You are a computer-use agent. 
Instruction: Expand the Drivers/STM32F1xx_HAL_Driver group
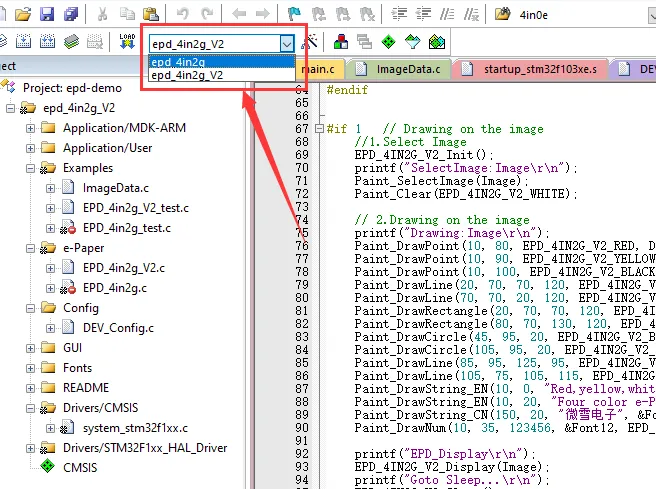(x=30, y=448)
